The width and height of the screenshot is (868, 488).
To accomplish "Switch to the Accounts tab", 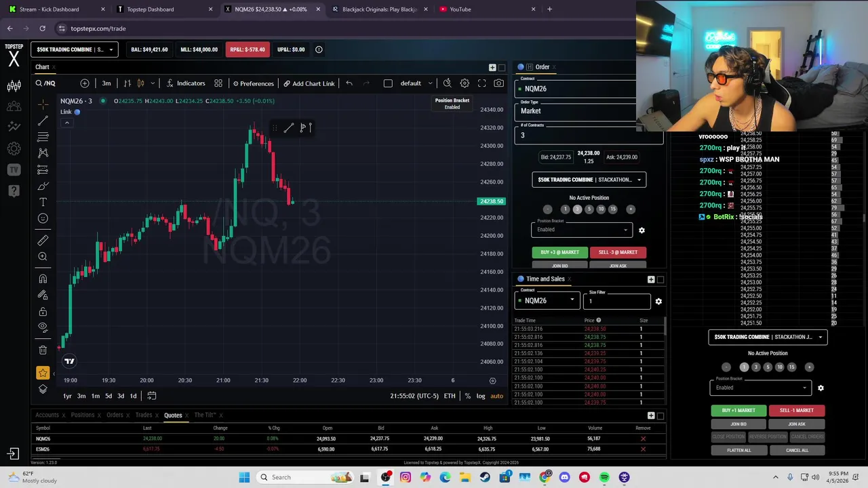I will [47, 415].
